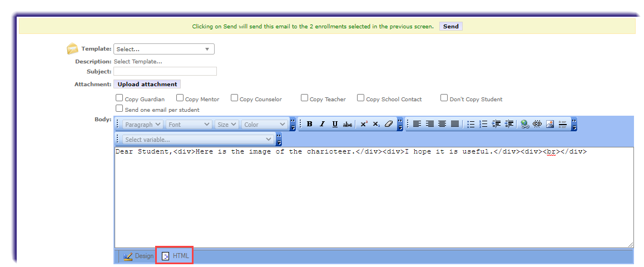The height and width of the screenshot is (267, 644).
Task: Tick the Copy Guardian checkbox
Action: [x=119, y=98]
